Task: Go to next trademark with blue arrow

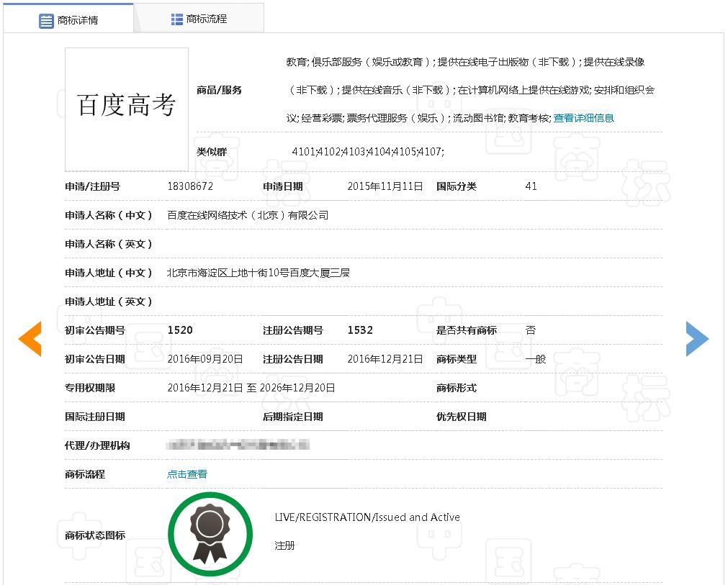Action: click(x=697, y=339)
